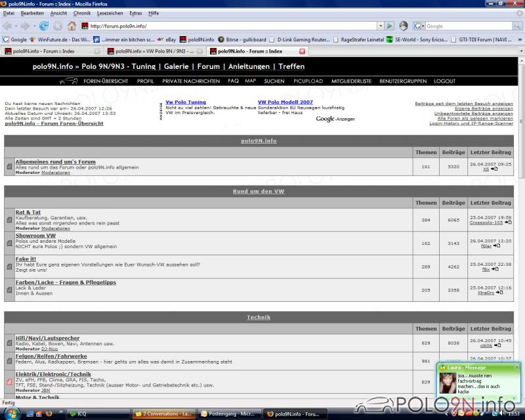Open the Showroom VW forum link
Screen dimensions: 525x420
pos(35,236)
